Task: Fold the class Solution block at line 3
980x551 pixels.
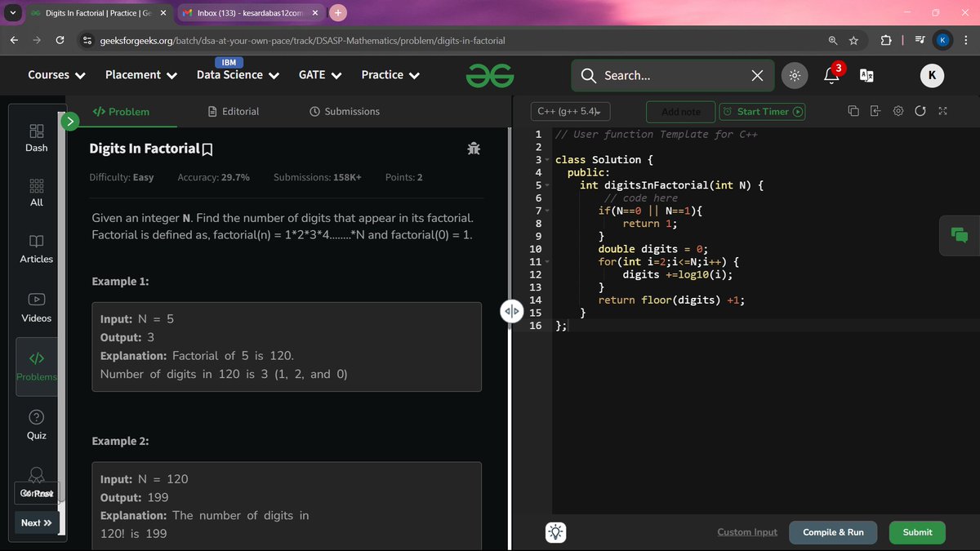Action: (548, 160)
